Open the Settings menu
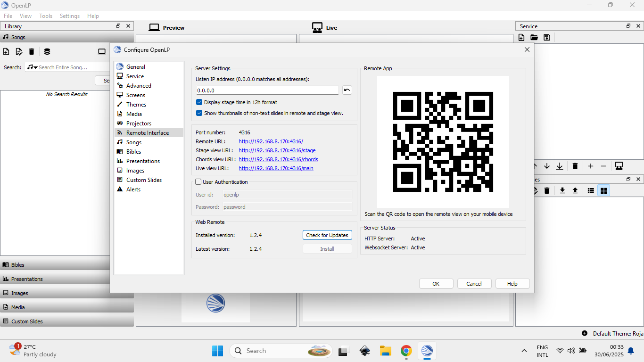 tap(70, 16)
